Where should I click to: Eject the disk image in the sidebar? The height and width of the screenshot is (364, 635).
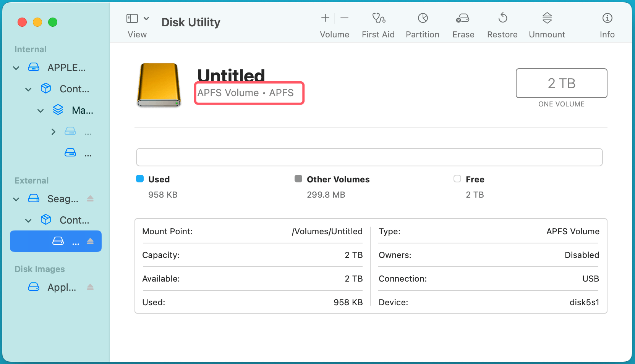tap(90, 287)
